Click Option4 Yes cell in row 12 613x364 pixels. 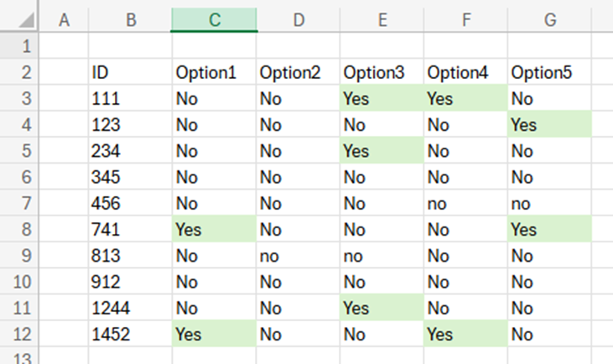[465, 334]
